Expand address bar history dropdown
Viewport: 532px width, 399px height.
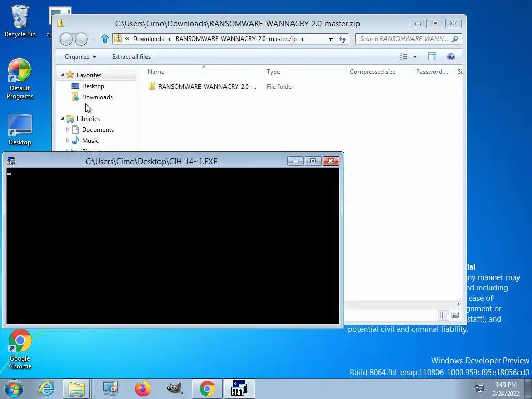click(x=330, y=39)
